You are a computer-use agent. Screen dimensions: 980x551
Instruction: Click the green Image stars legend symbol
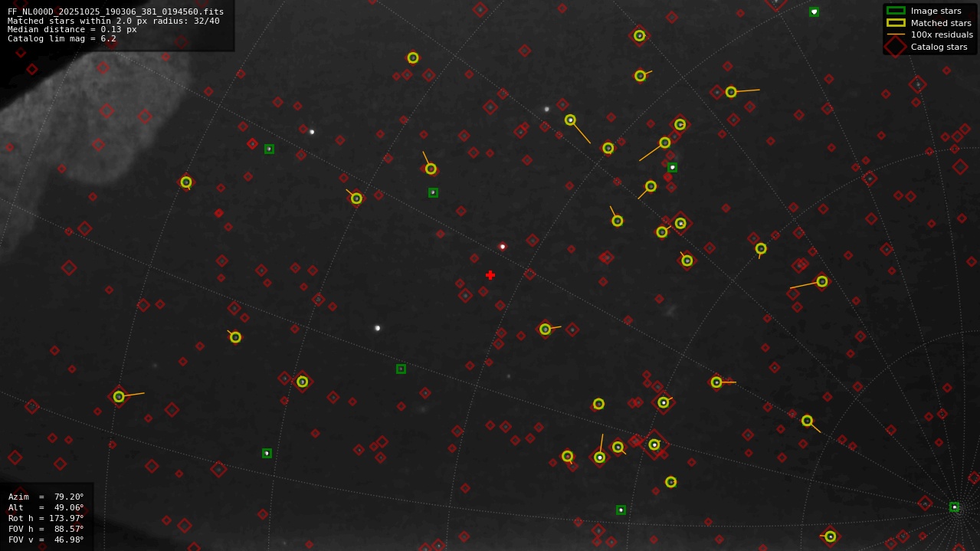pyautogui.click(x=896, y=11)
